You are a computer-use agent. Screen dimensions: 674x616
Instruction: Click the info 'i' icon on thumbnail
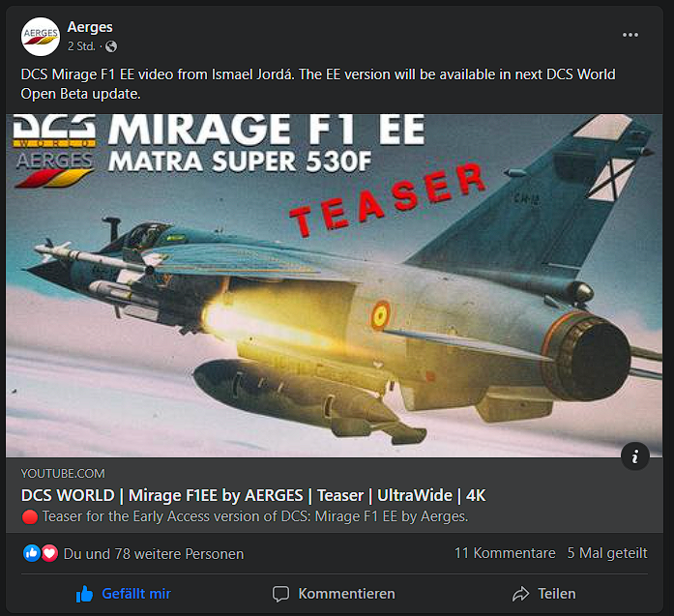pyautogui.click(x=635, y=456)
